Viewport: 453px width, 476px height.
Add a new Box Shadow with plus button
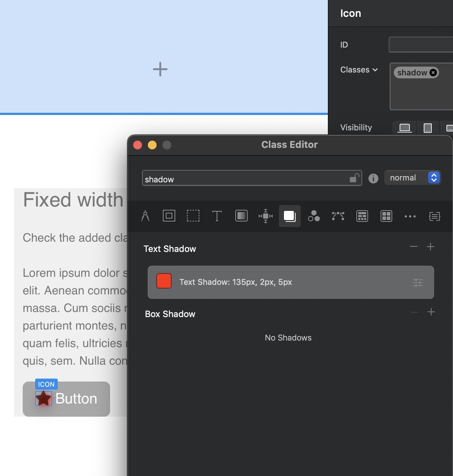431,312
